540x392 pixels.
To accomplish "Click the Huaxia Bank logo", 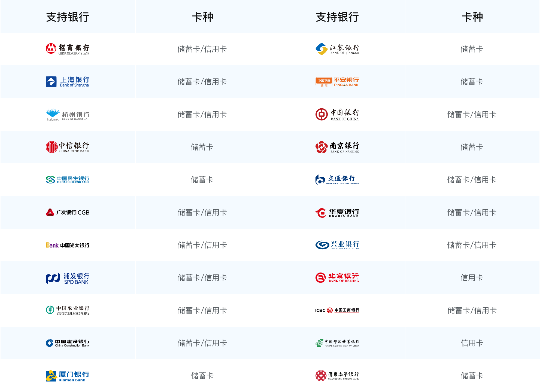I will point(337,213).
